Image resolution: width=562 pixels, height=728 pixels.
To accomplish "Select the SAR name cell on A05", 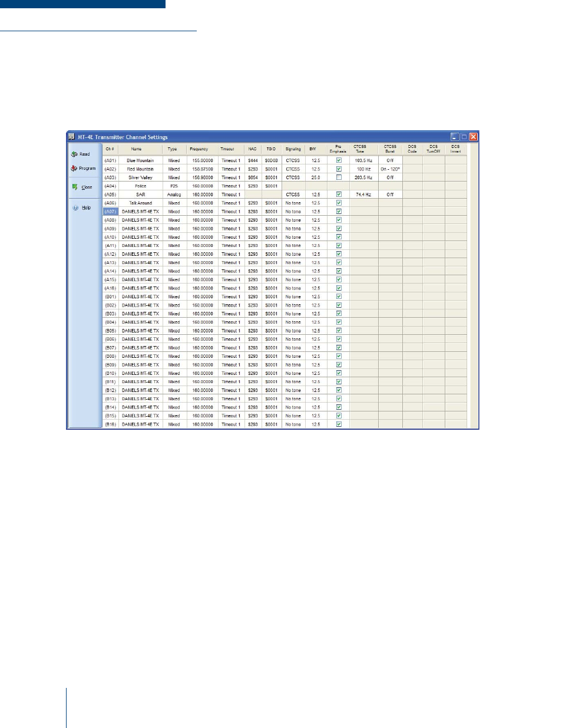I will click(140, 194).
